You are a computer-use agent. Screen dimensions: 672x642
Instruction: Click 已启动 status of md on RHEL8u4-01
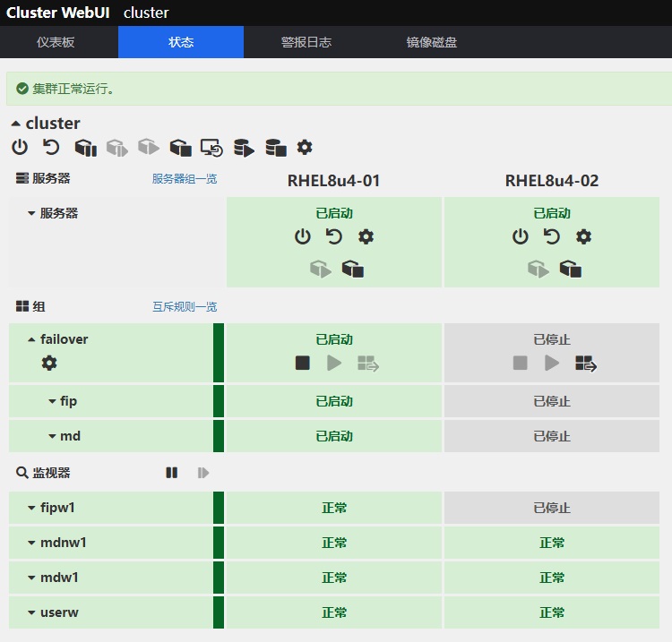tap(334, 436)
